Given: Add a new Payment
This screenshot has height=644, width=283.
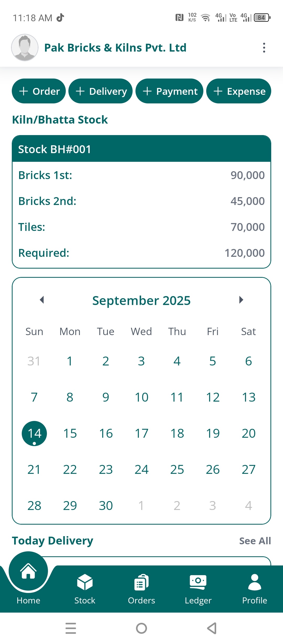Looking at the screenshot, I should pyautogui.click(x=169, y=91).
